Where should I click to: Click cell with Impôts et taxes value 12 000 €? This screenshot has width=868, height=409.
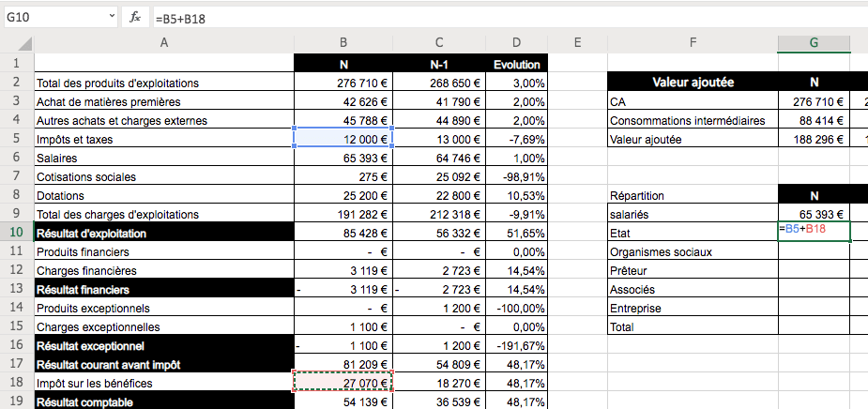pos(343,139)
